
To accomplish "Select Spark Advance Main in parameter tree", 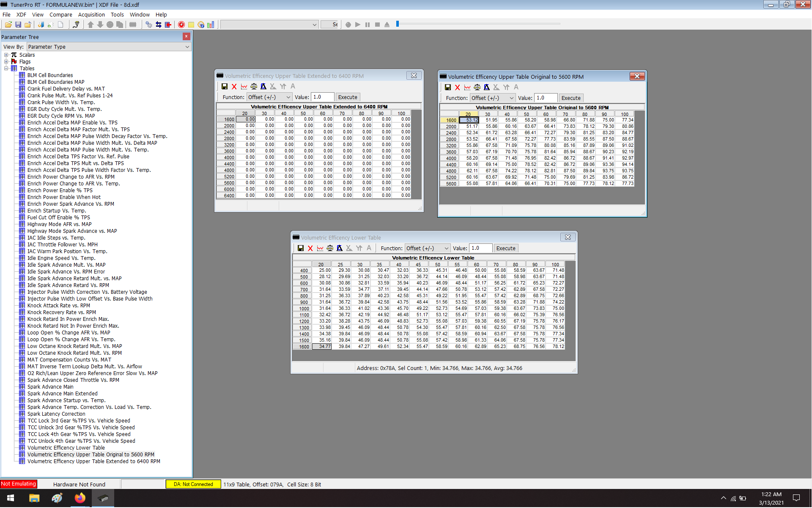I will click(x=50, y=387).
